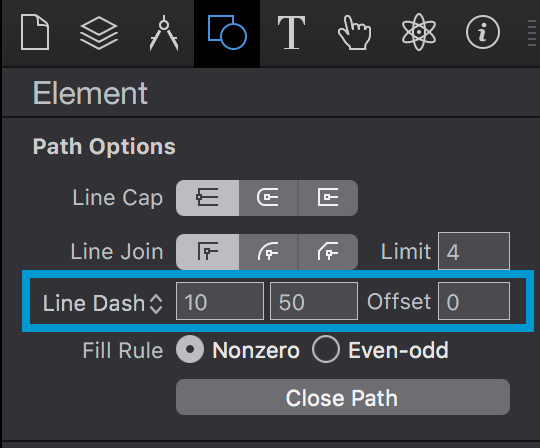Image resolution: width=540 pixels, height=448 pixels.
Task: Open the Line Dash popup menu
Action: click(x=103, y=303)
